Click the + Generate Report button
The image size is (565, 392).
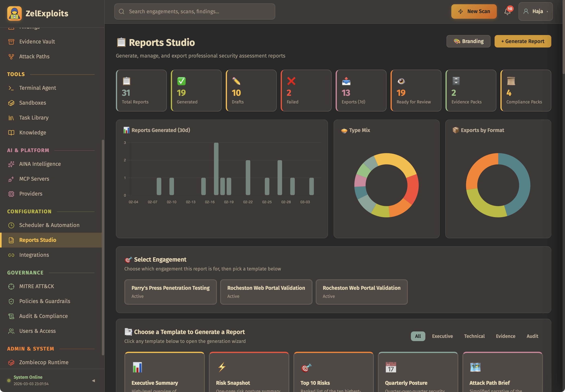point(522,41)
